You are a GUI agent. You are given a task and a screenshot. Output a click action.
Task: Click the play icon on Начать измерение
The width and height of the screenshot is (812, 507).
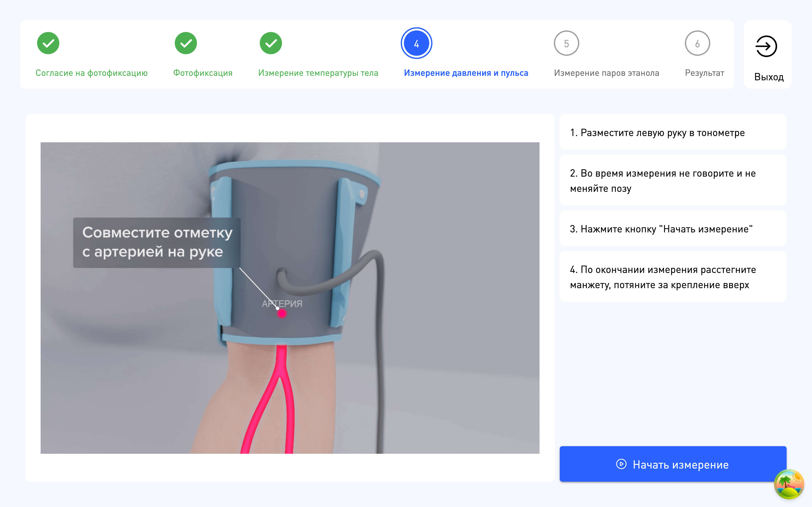pos(621,464)
